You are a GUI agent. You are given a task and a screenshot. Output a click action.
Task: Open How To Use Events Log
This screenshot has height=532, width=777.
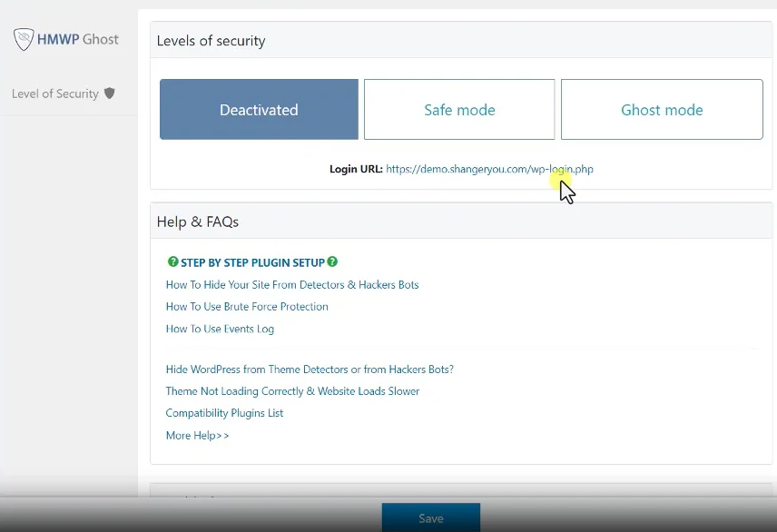[x=220, y=329]
